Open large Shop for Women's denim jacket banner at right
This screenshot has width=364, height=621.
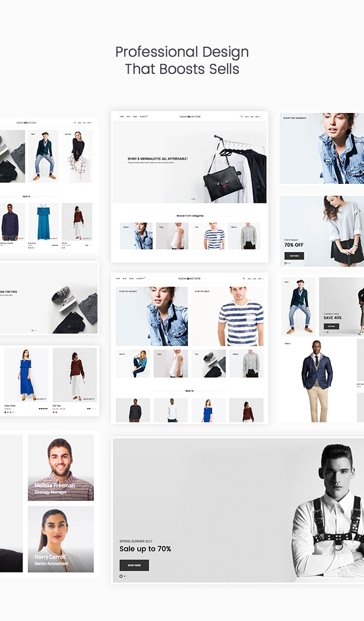[x=321, y=148]
